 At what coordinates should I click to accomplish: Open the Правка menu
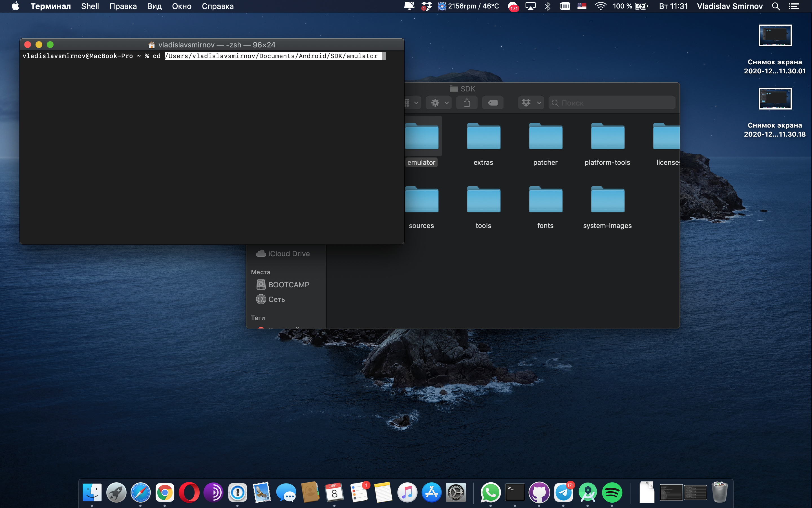(123, 6)
